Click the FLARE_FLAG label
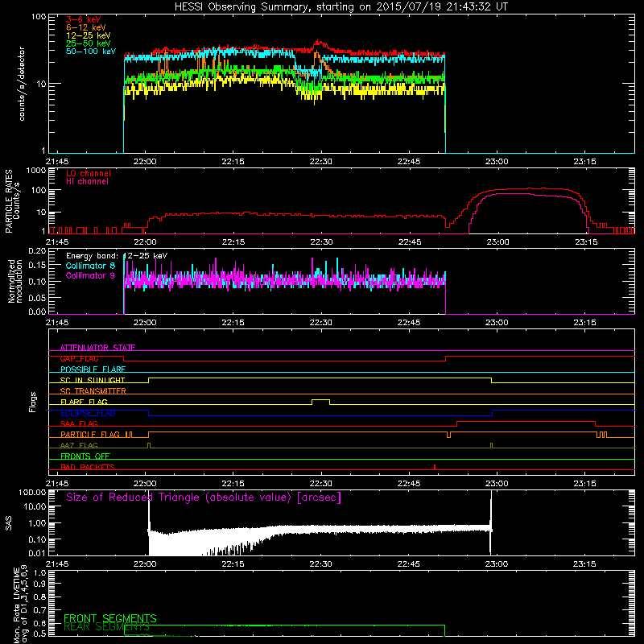Screen dimensions: 644x644 point(84,402)
